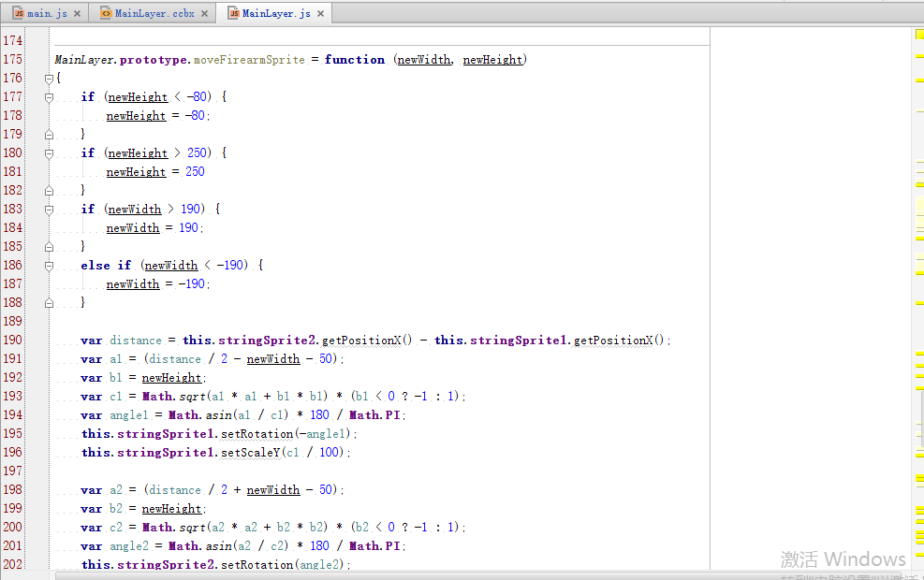Click the 'distance' variable declaration on line 190
The height and width of the screenshot is (580, 924).
(x=136, y=341)
